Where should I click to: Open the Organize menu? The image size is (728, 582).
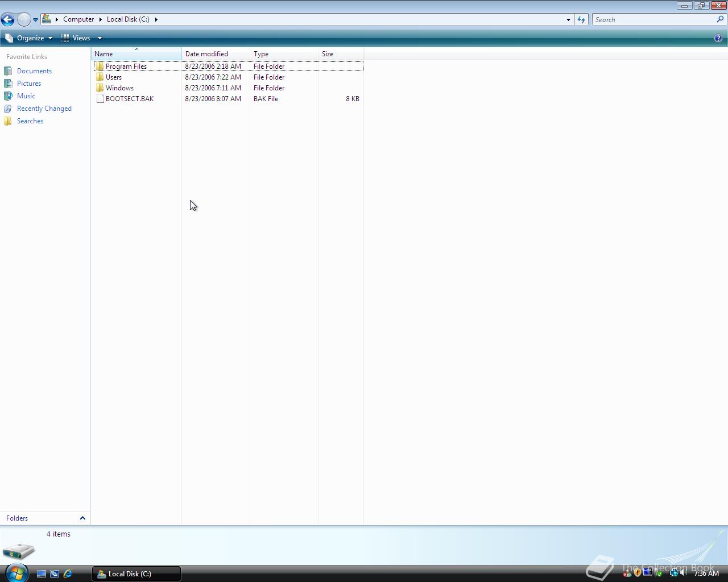[28, 38]
